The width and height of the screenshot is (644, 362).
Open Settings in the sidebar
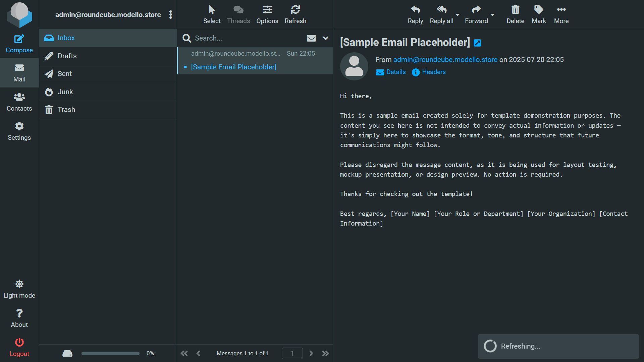19,131
